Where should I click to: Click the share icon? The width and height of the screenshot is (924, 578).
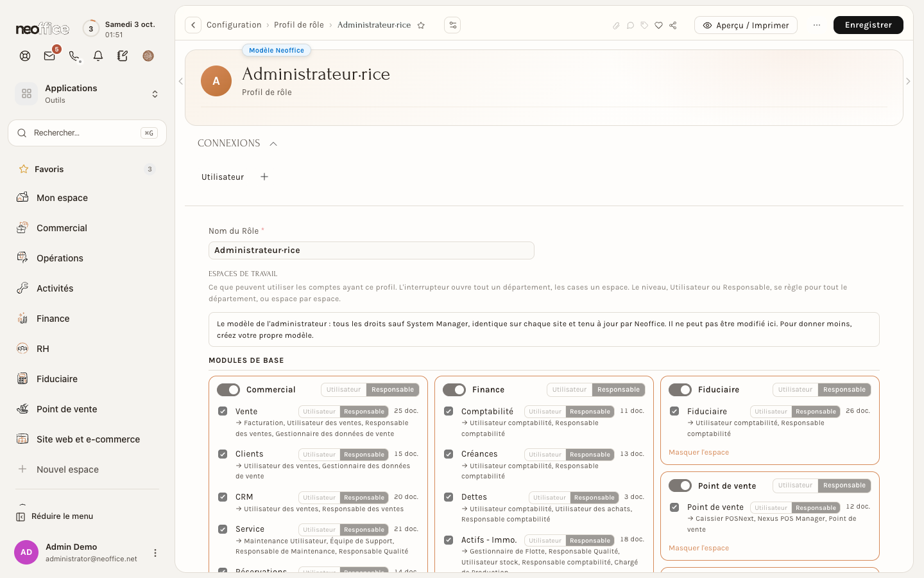tap(672, 26)
